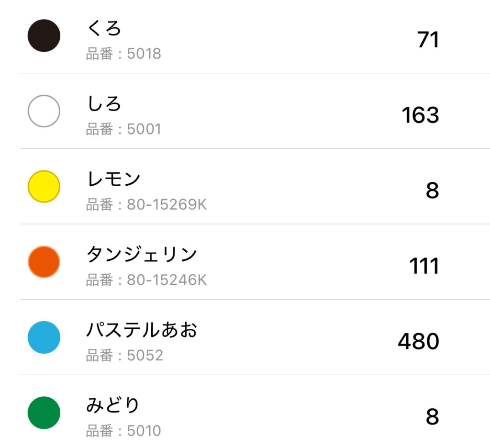
Task: Select the light blue パステルあお swatch
Action: pos(44,337)
